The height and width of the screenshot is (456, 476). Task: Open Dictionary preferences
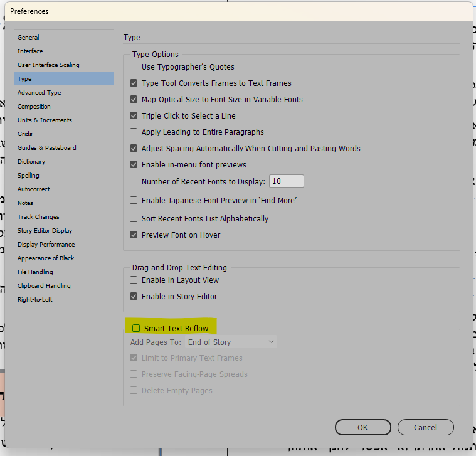64,161
